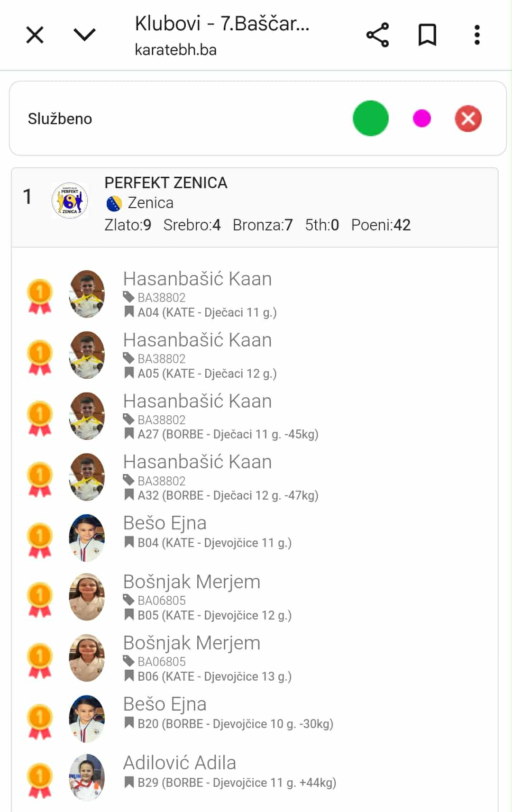Click the Bosnia flag icon beside Zenica
512x812 pixels.
[x=114, y=203]
